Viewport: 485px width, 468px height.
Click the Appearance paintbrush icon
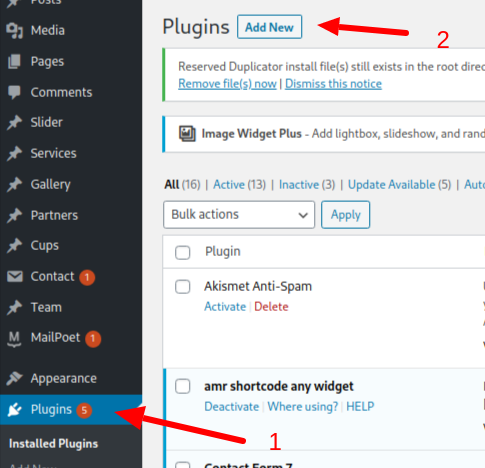click(14, 378)
